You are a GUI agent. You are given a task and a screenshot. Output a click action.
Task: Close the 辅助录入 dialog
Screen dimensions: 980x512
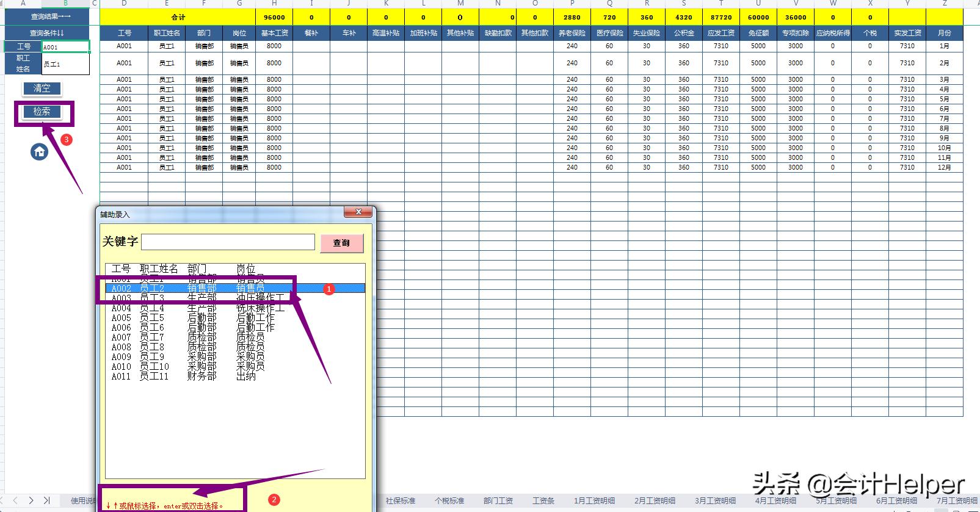click(x=358, y=212)
